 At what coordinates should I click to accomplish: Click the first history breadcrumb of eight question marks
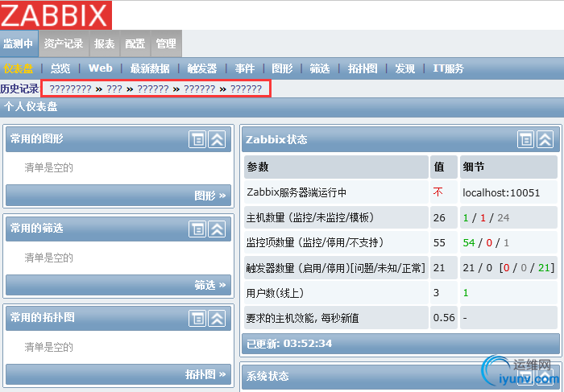tap(71, 89)
